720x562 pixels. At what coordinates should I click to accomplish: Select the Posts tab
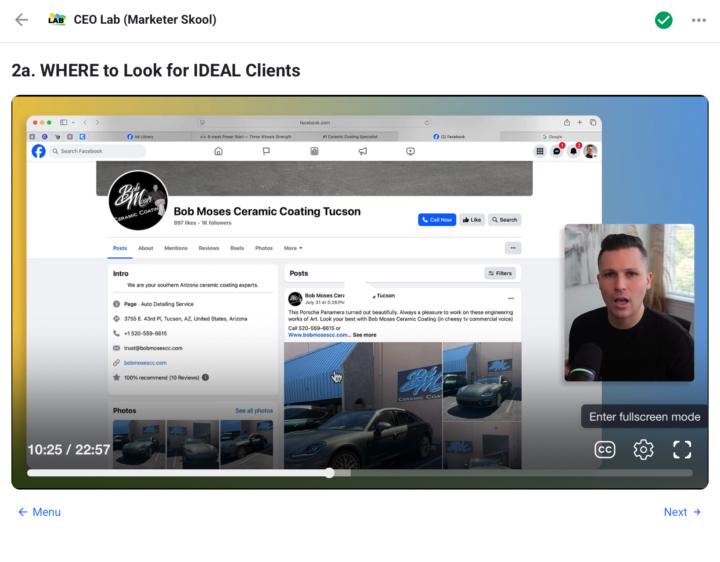(120, 248)
